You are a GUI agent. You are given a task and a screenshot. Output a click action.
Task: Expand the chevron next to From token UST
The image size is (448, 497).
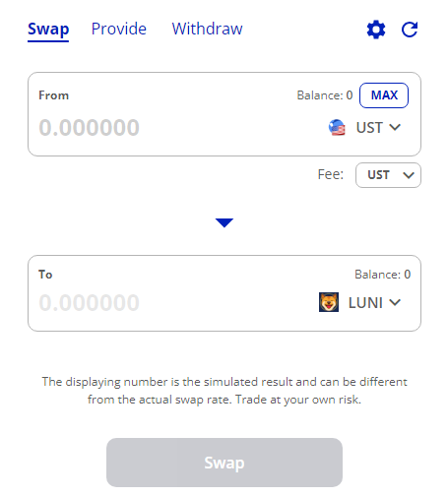(x=395, y=127)
